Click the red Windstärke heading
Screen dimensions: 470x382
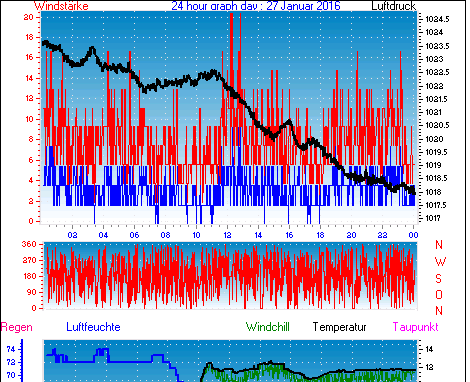pos(61,6)
